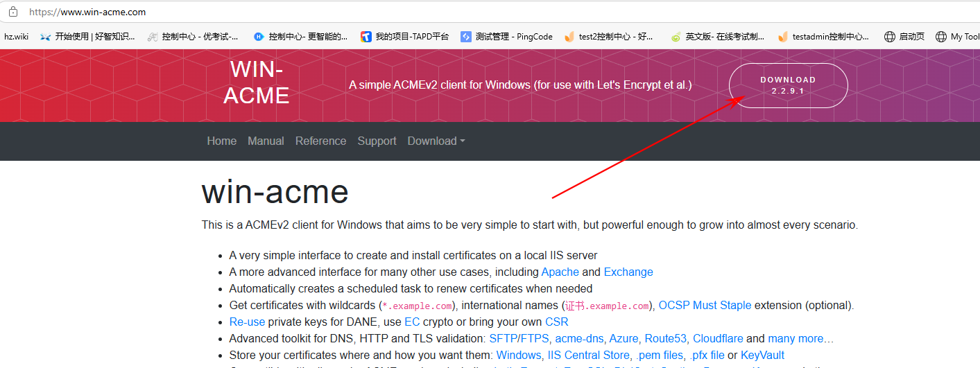Open the 控制中心- 更智能的 bookmark
This screenshot has width=980, height=368.
(x=300, y=37)
